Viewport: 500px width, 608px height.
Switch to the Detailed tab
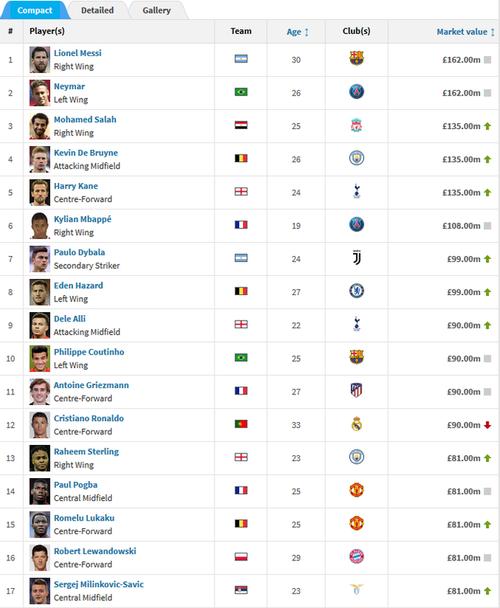97,10
